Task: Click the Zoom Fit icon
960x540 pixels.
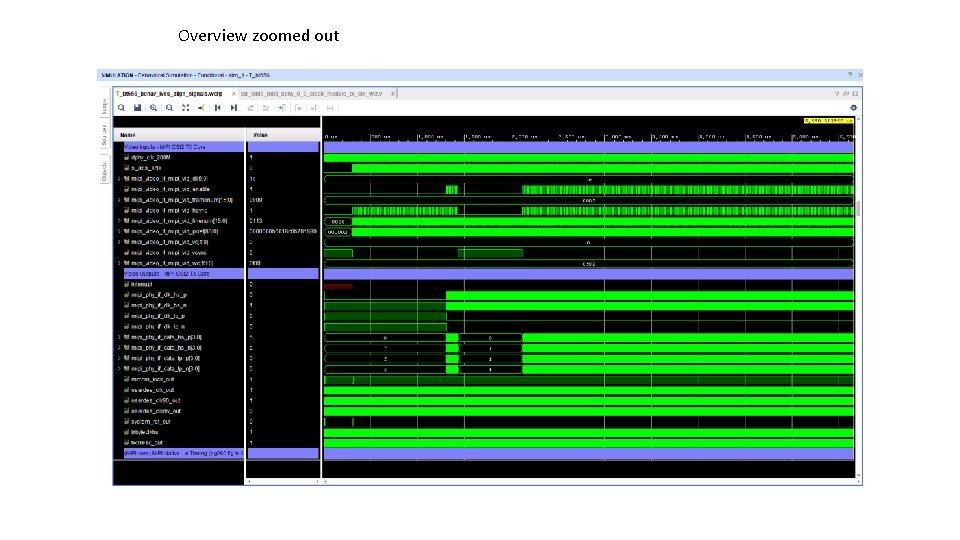Action: 185,108
